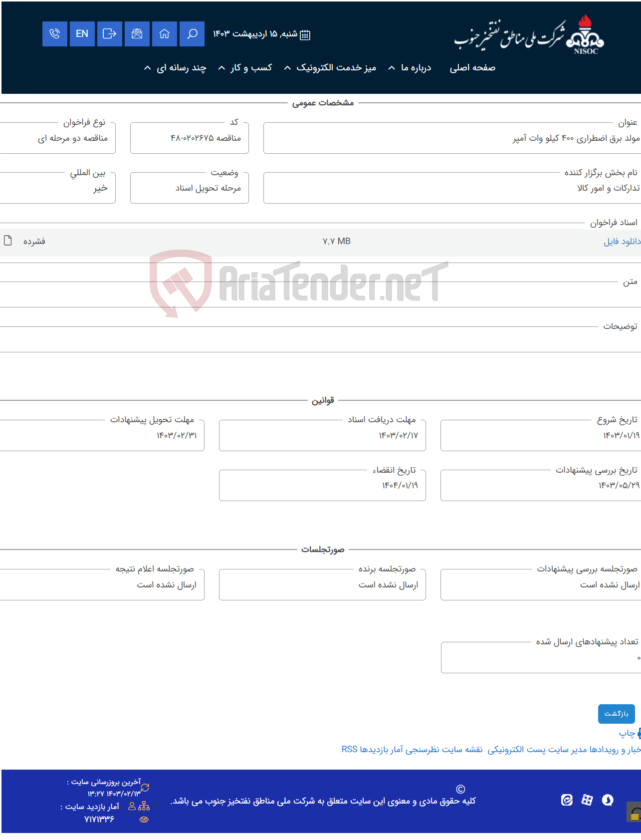Open the search magnifier icon
The image size is (641, 840).
(x=192, y=34)
